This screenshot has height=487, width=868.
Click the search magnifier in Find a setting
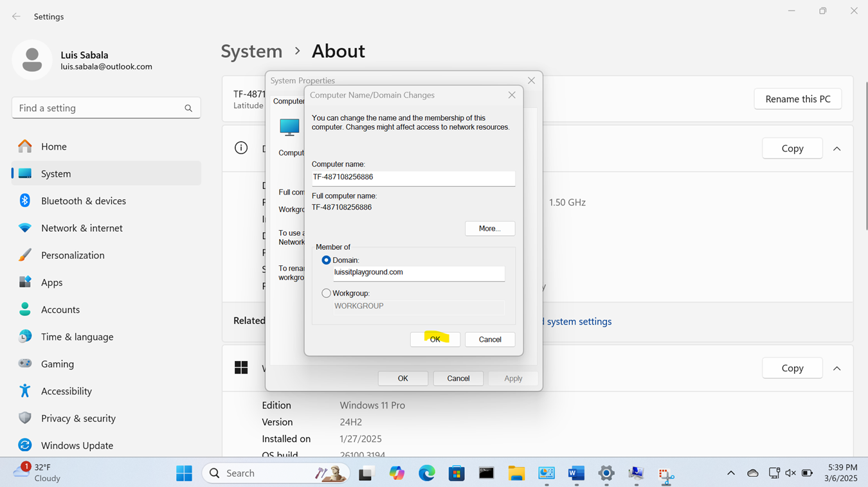188,108
